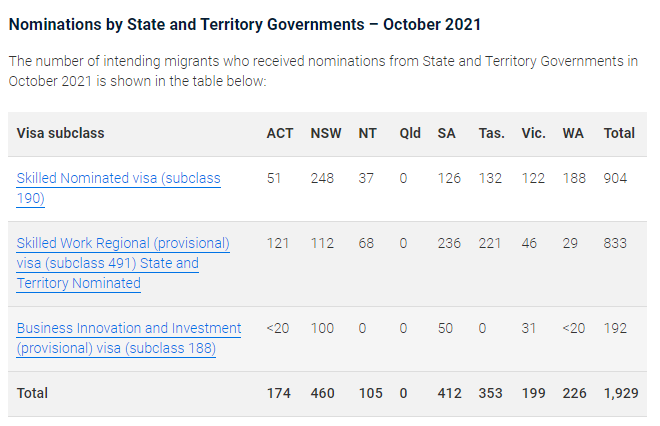The image size is (660, 426).
Task: Click the Total row label
Action: (x=32, y=393)
